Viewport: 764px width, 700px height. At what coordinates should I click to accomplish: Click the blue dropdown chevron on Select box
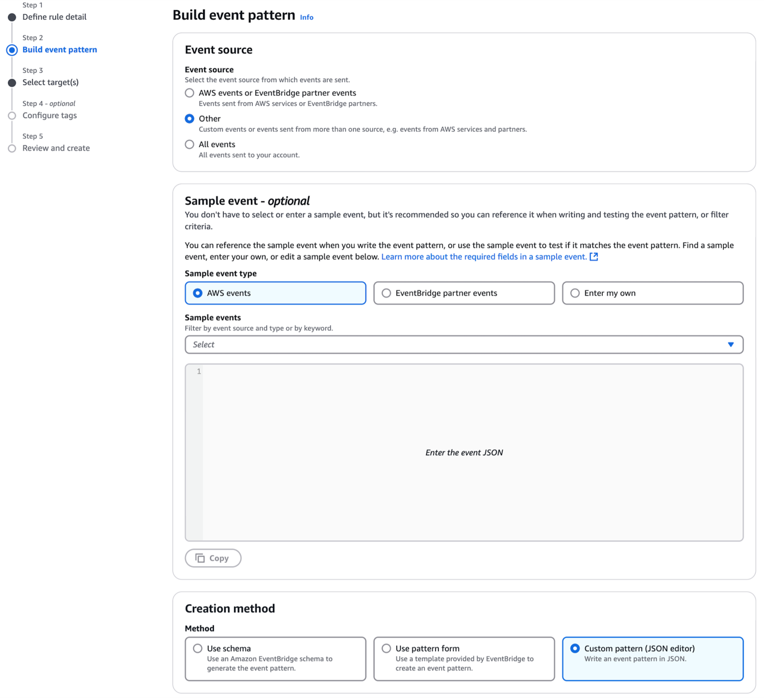point(731,344)
